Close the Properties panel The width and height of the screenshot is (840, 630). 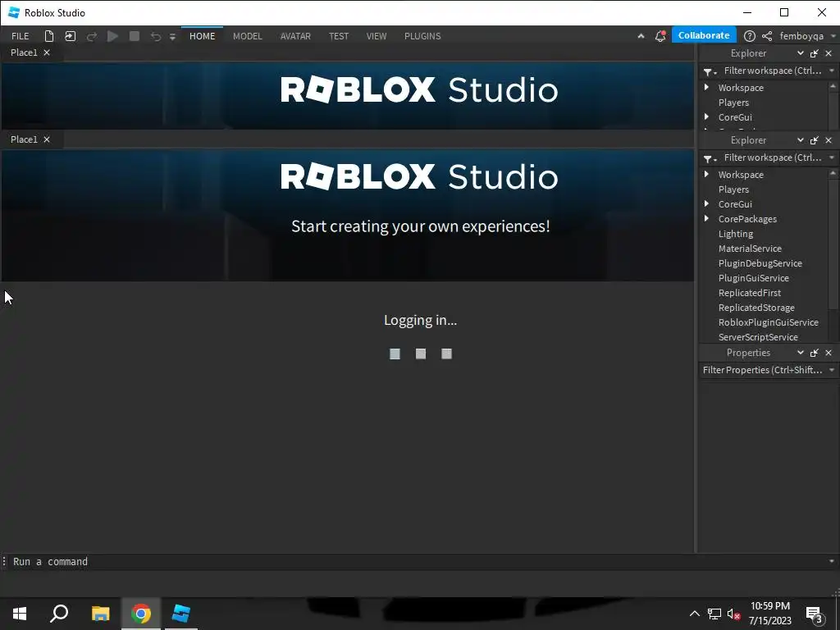click(829, 353)
